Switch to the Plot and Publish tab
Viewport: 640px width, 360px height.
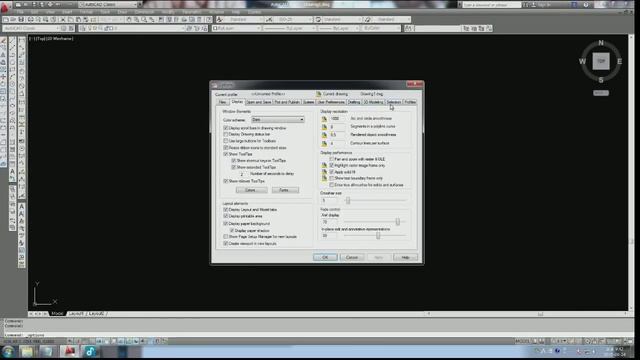click(287, 102)
